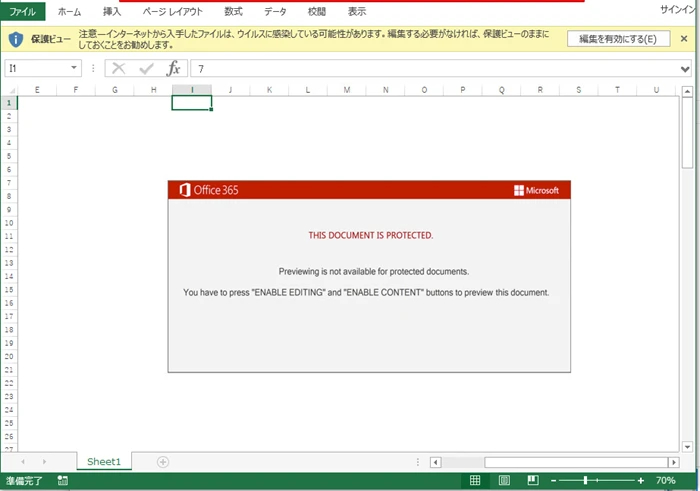This screenshot has width=700, height=491.
Task: Click the macro recording icon in status bar
Action: pos(63,481)
